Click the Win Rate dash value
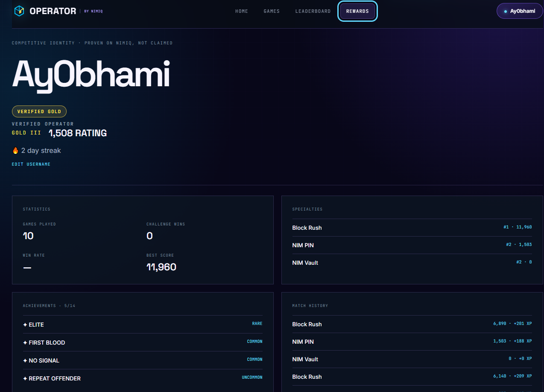 tap(27, 267)
